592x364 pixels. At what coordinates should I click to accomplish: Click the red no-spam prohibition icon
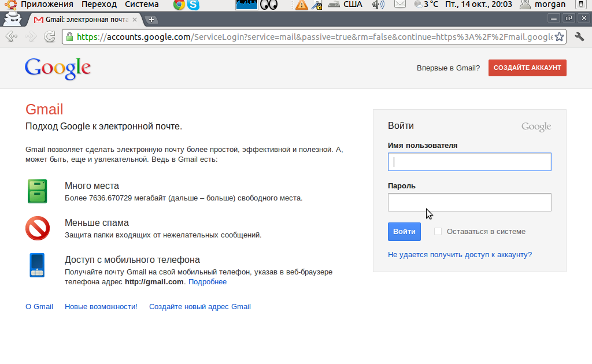pos(38,228)
